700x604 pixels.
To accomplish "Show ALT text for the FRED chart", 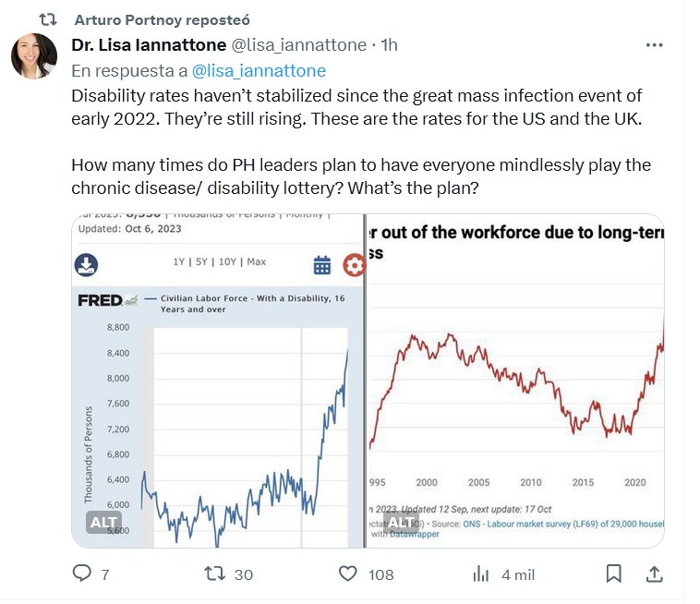I will (x=103, y=522).
